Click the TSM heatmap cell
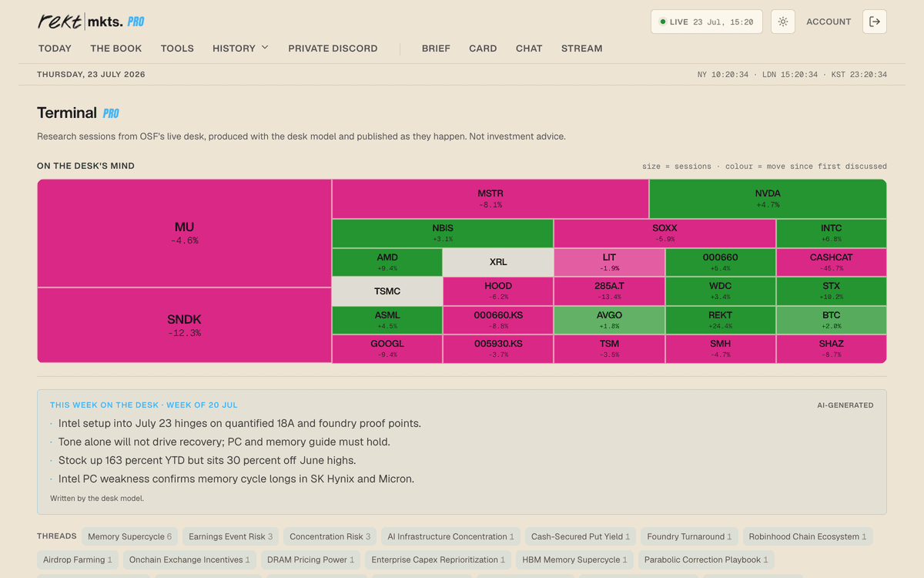 (x=609, y=349)
